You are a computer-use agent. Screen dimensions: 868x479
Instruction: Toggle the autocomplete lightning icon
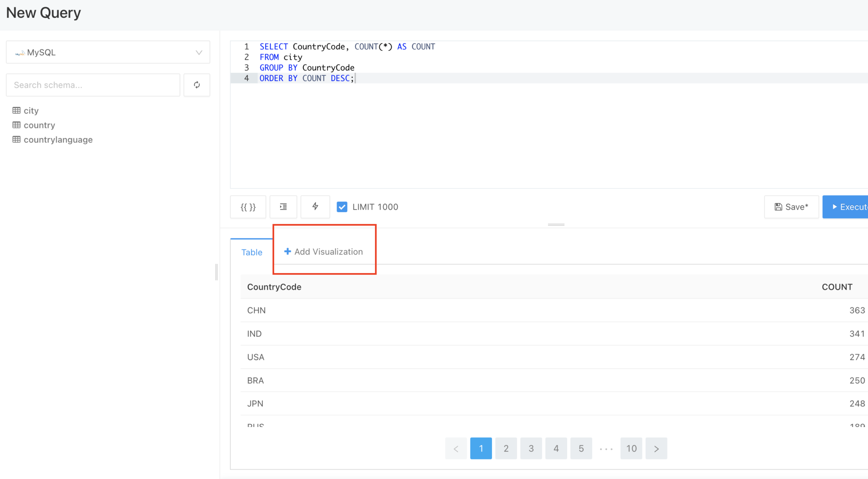315,207
